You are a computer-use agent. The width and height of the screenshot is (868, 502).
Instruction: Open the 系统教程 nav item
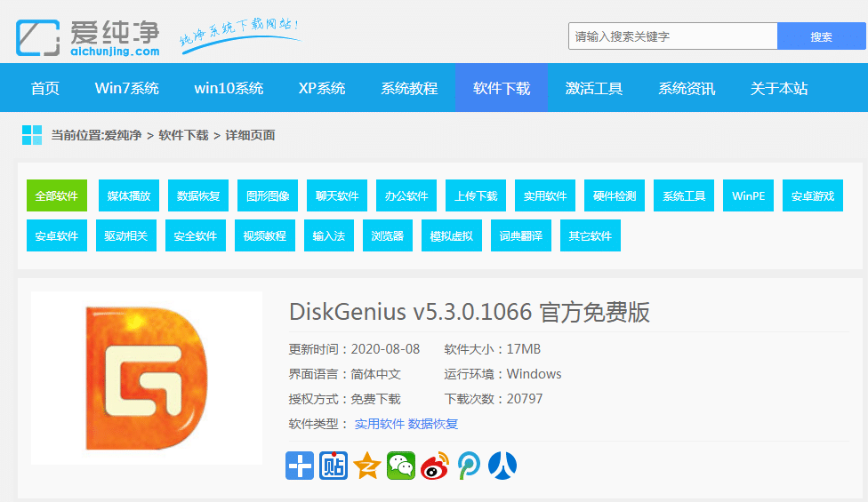[409, 89]
